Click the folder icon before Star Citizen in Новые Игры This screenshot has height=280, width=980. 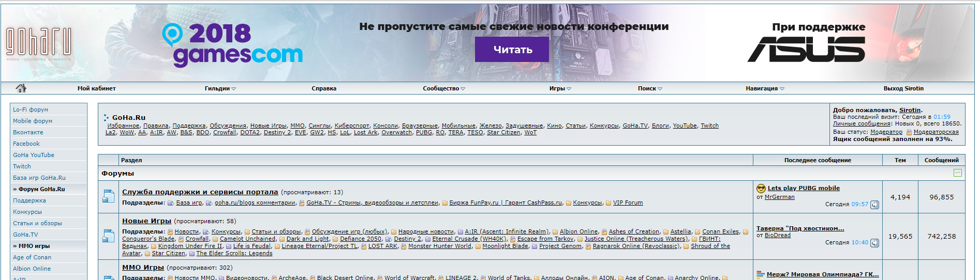[x=147, y=254]
